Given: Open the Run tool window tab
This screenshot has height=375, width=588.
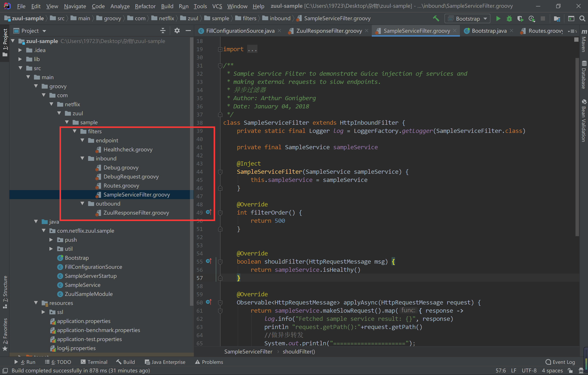Looking at the screenshot, I should click(25, 362).
